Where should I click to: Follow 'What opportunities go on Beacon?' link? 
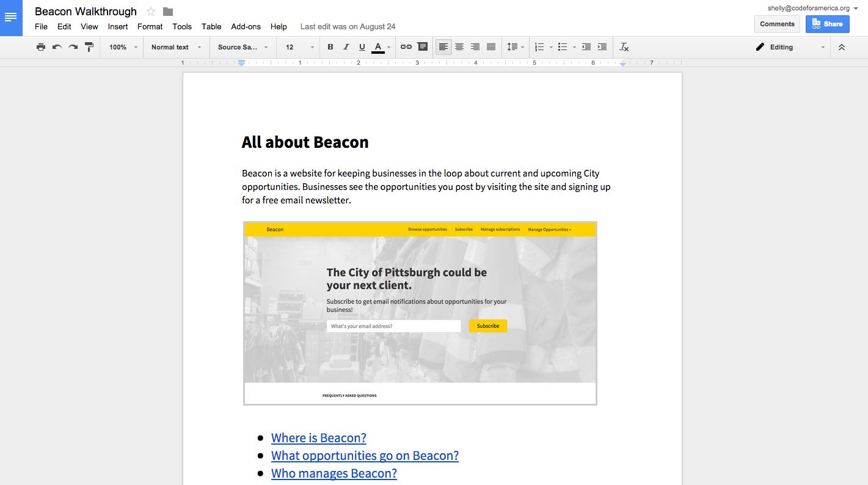[x=365, y=455]
